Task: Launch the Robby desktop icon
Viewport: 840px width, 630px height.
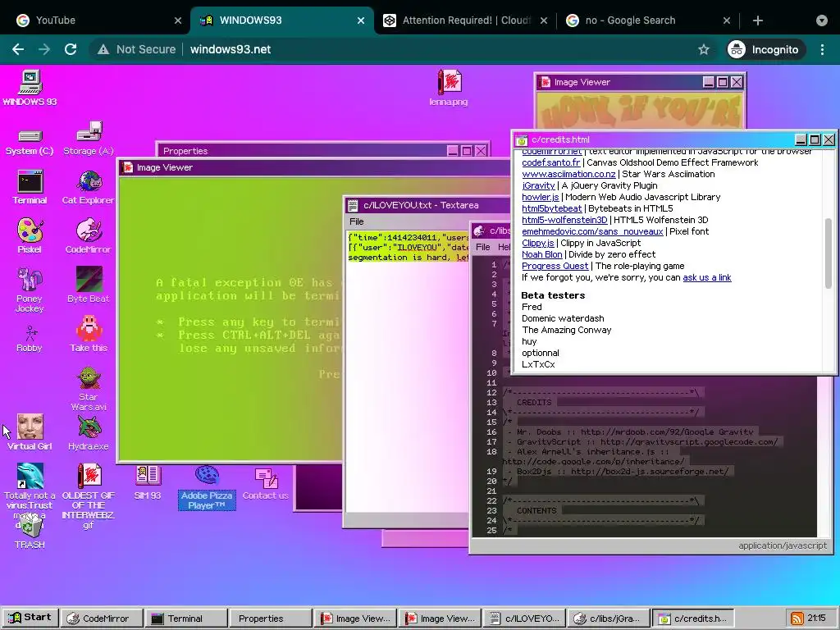Action: point(30,339)
